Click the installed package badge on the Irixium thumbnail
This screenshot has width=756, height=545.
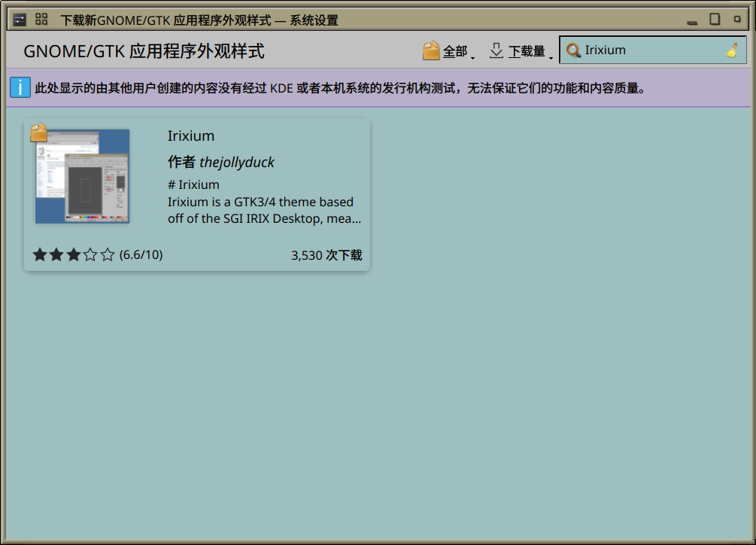point(39,133)
